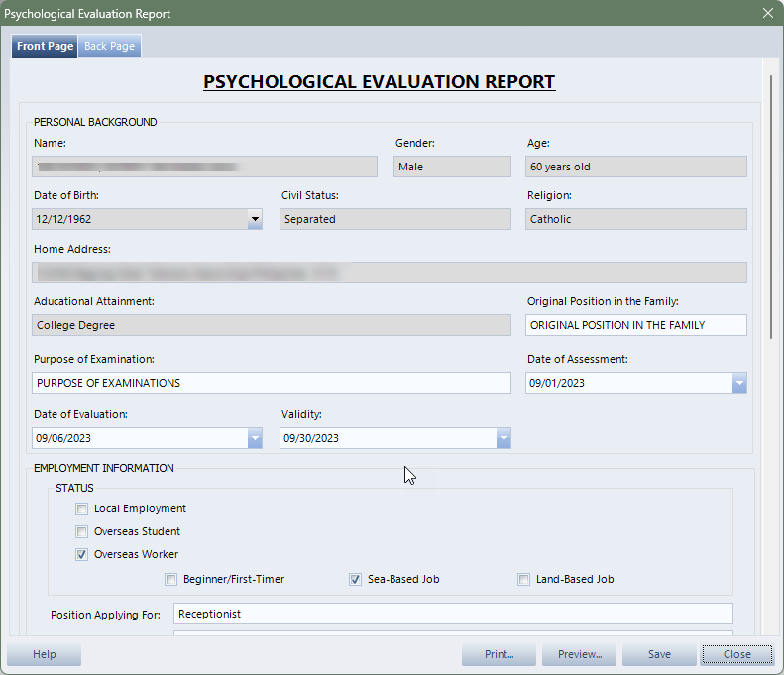Click the Help button

tap(44, 654)
